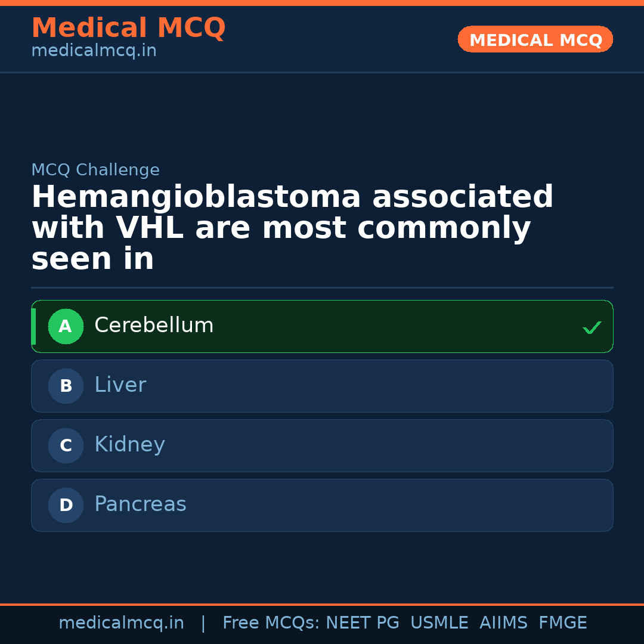This screenshot has width=644, height=644.
Task: Click the Free MCQs footer label
Action: click(x=271, y=623)
